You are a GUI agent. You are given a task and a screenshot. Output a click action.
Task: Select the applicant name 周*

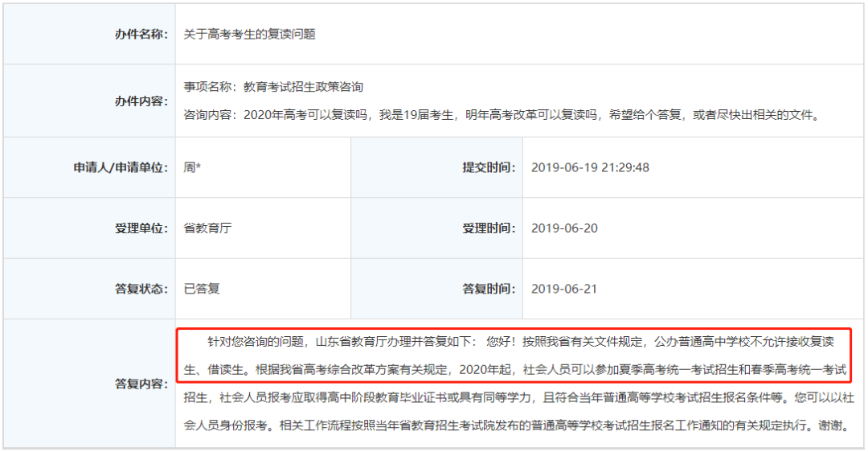pos(192,167)
